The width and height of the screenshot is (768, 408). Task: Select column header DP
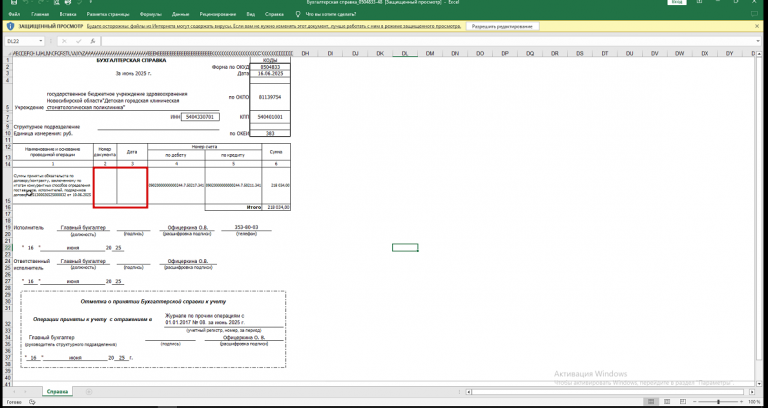pyautogui.click(x=505, y=53)
